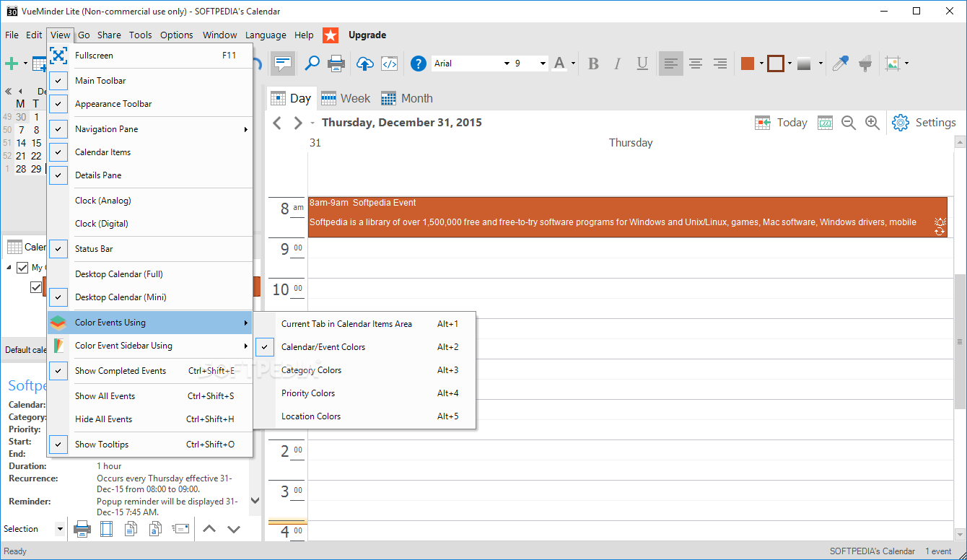The image size is (967, 560).
Task: Toggle italic text formatting
Action: click(x=618, y=64)
